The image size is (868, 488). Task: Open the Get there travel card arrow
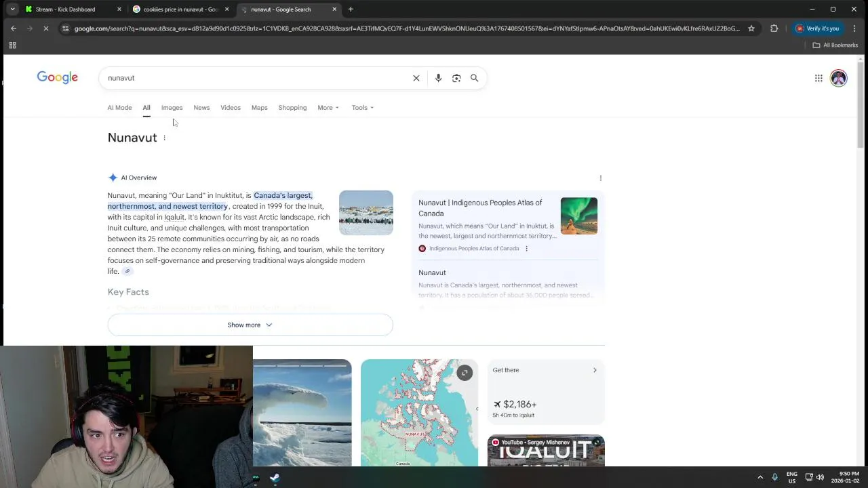(x=595, y=370)
